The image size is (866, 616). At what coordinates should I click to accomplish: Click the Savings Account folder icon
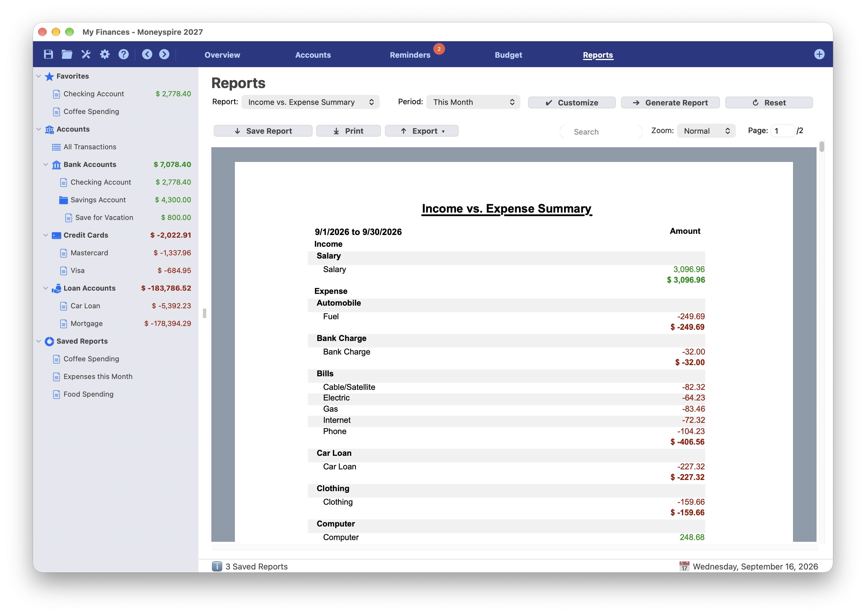[x=64, y=200]
